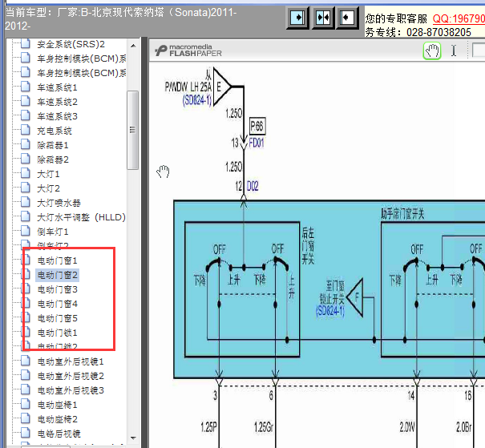
Task: Click the page icon beside 大灯喷水器
Action: (26, 203)
